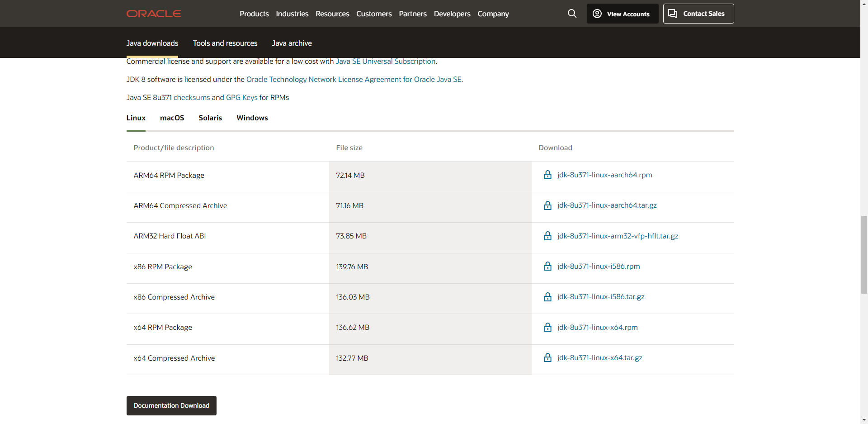Click lock icon beside jdk-8u371-linux-x64.rpm
The height and width of the screenshot is (424, 868).
tap(547, 327)
